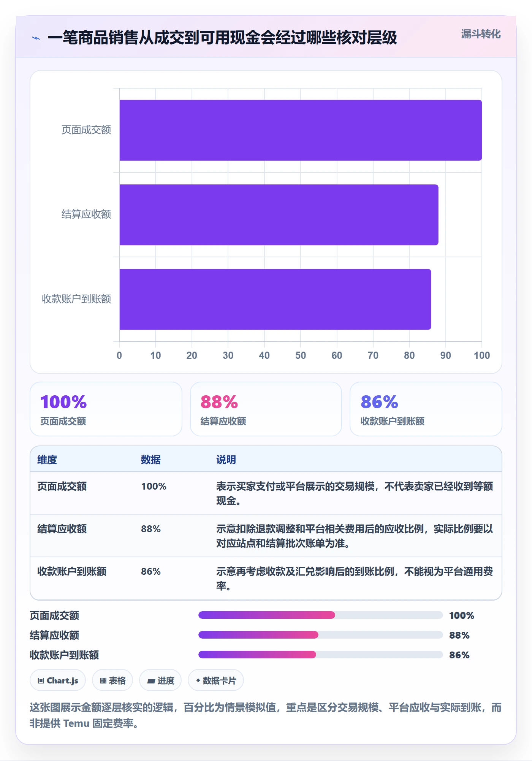
Task: Select the 88% value in the table
Action: [151, 529]
